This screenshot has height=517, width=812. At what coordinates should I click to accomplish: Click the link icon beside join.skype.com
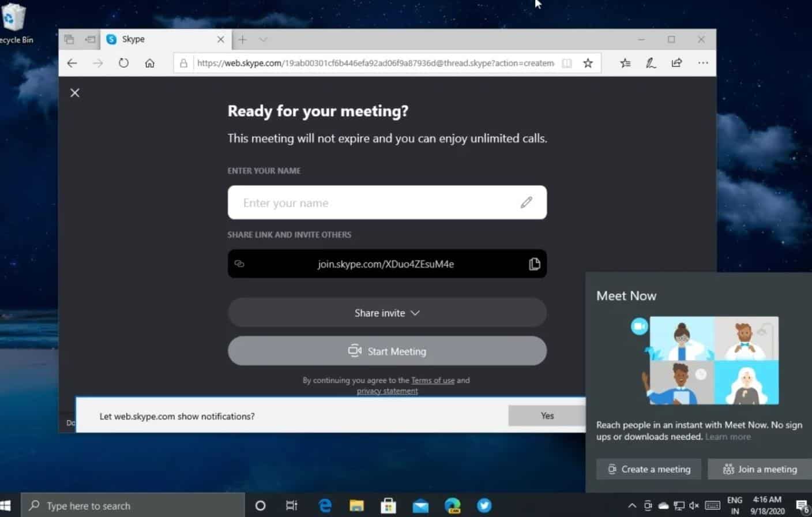(x=239, y=264)
